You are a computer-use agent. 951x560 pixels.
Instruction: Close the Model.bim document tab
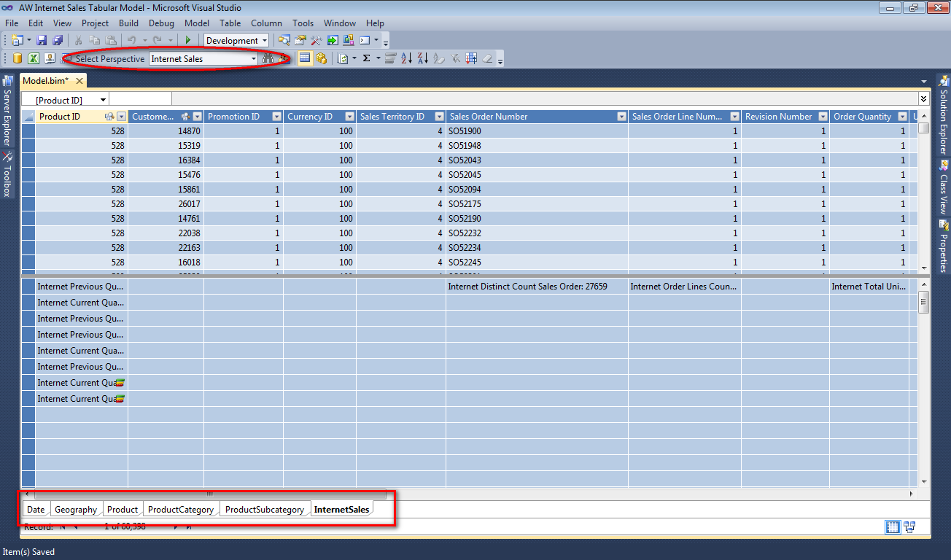click(x=79, y=81)
